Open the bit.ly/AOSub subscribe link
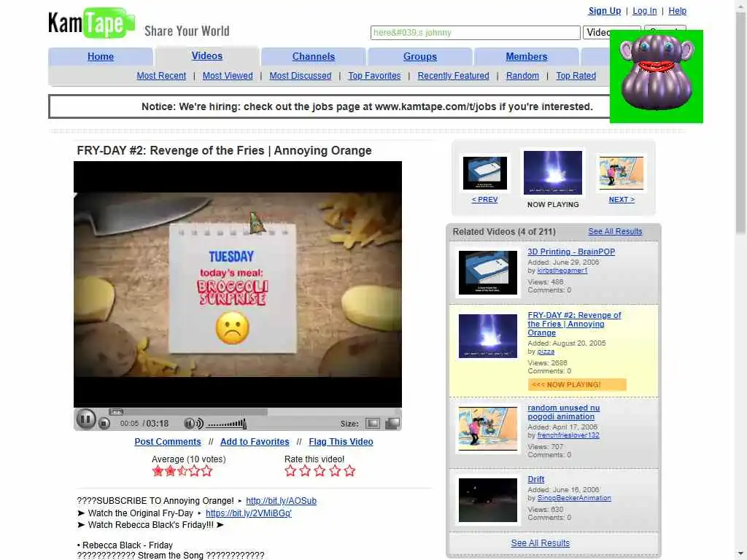This screenshot has height=560, width=747. click(281, 501)
